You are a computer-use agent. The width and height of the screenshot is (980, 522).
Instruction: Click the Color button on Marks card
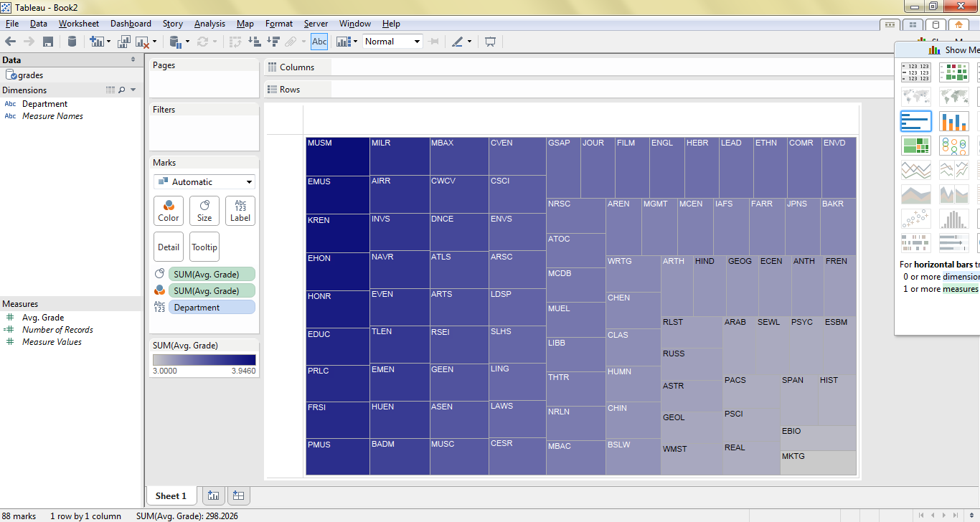(169, 211)
